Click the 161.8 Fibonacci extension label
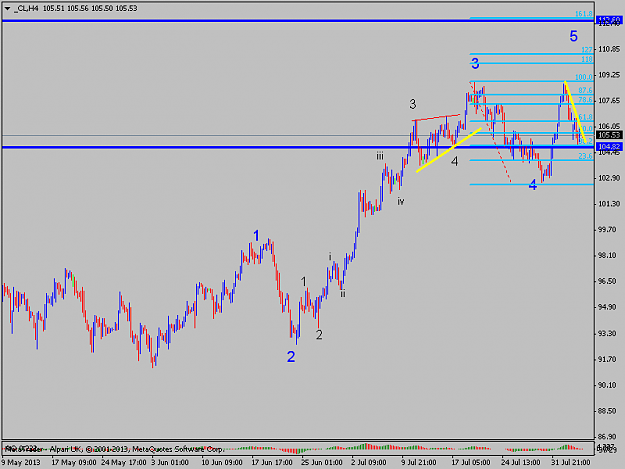Screen dimensions: 625x469 [584, 14]
